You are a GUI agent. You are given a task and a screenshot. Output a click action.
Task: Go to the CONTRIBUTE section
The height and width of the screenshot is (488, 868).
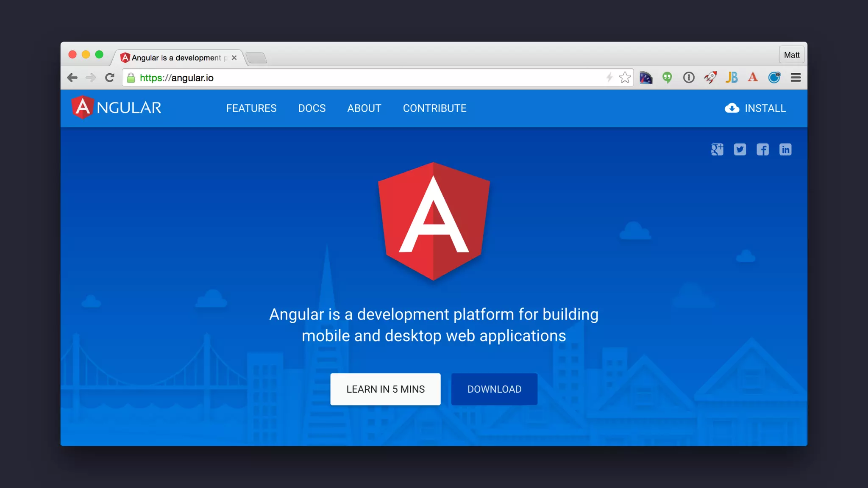click(434, 108)
